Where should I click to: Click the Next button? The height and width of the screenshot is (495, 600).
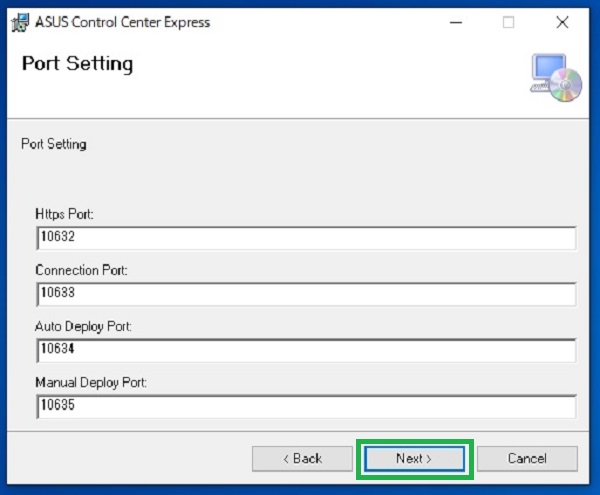pos(415,458)
